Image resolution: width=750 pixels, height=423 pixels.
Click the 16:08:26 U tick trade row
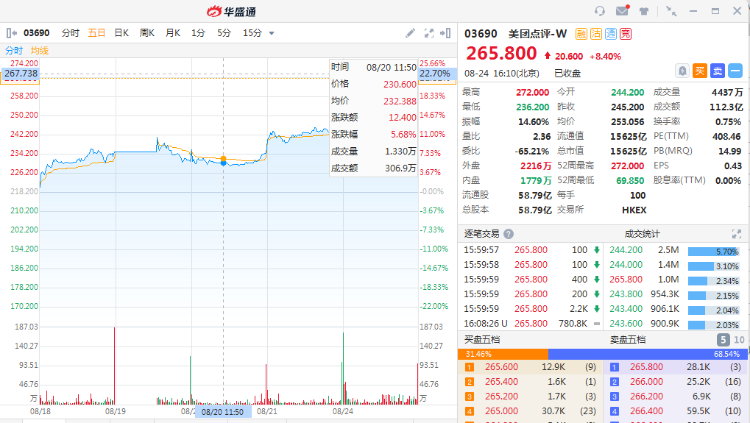pos(530,323)
